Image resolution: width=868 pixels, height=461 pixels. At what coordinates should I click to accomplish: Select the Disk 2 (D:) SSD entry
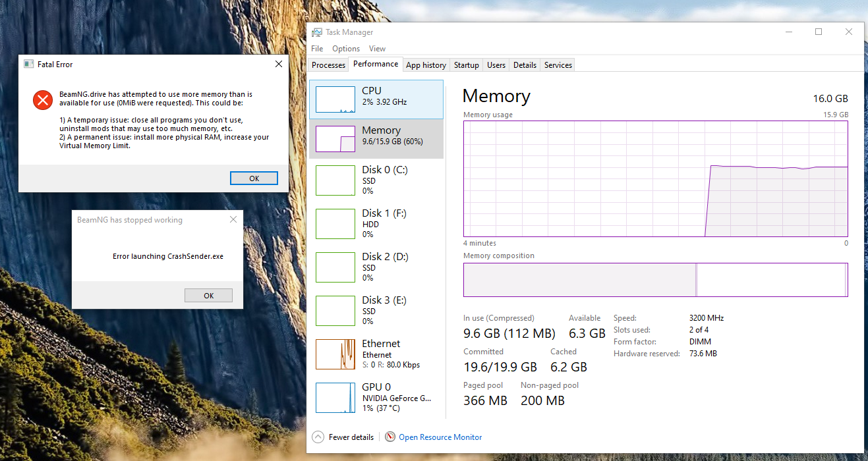[x=376, y=267]
